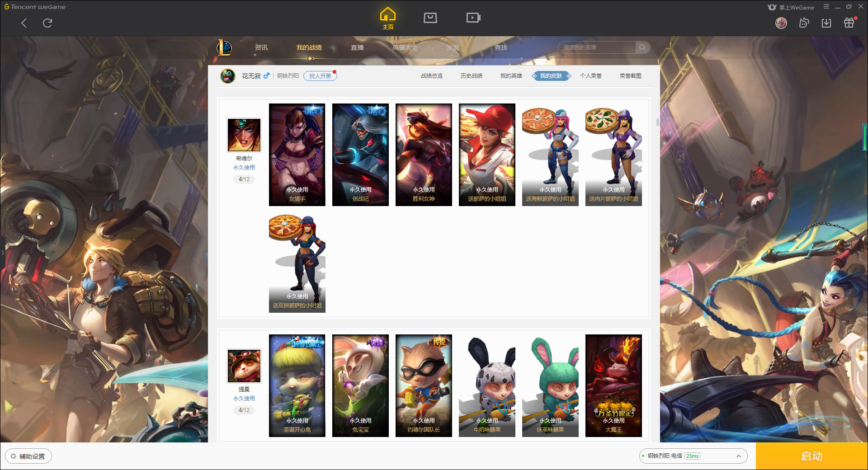The height and width of the screenshot is (470, 868).
Task: Click the yellow 启动 launch button
Action: 811,456
